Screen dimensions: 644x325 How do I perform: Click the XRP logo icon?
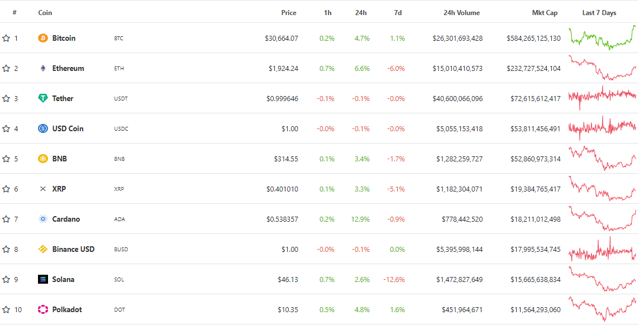(42, 189)
